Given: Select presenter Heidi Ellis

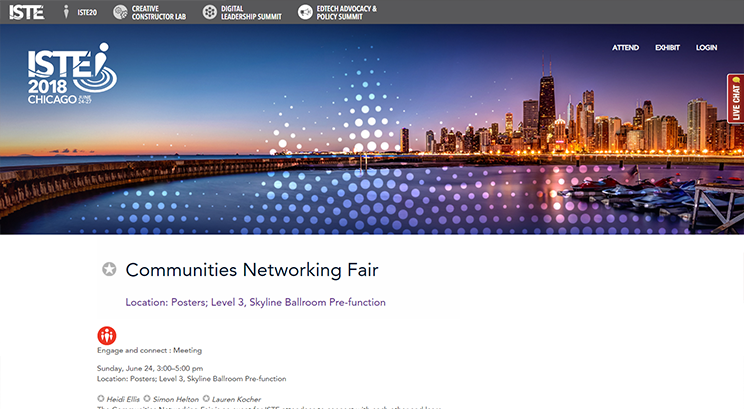Looking at the screenshot, I should coord(123,399).
